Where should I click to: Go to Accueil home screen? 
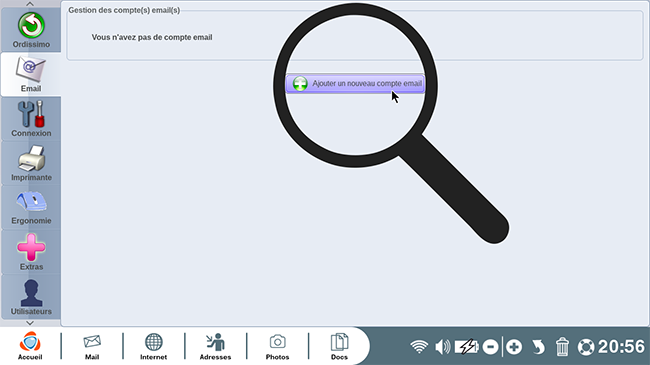30,346
